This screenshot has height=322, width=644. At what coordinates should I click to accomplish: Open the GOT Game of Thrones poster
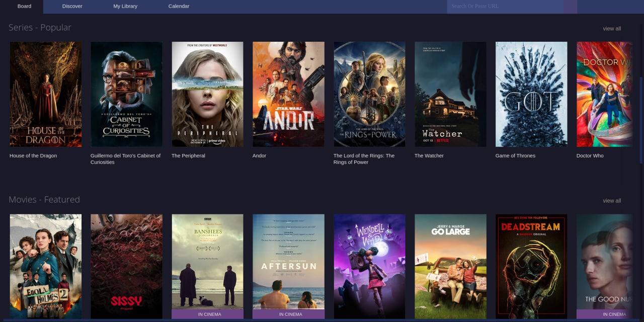(531, 94)
